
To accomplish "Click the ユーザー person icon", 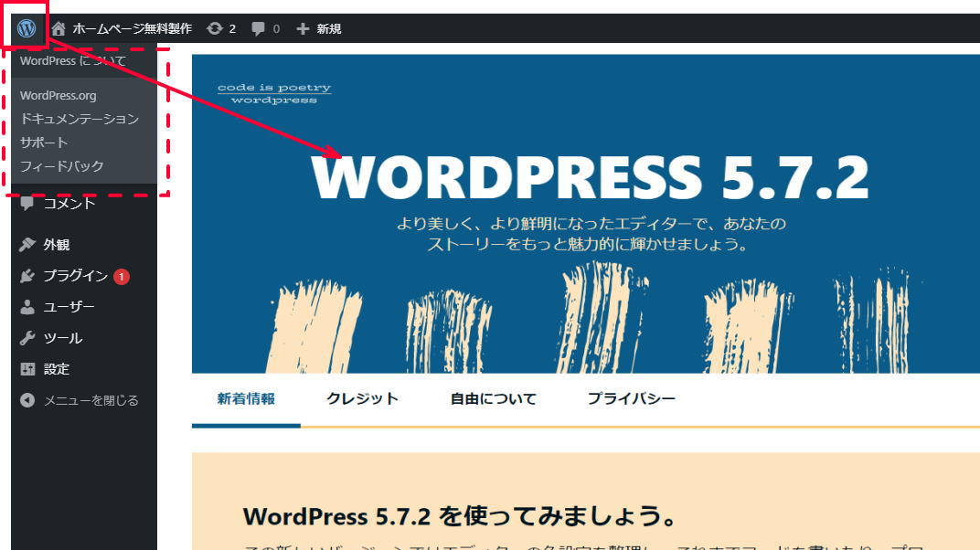I will (x=27, y=307).
